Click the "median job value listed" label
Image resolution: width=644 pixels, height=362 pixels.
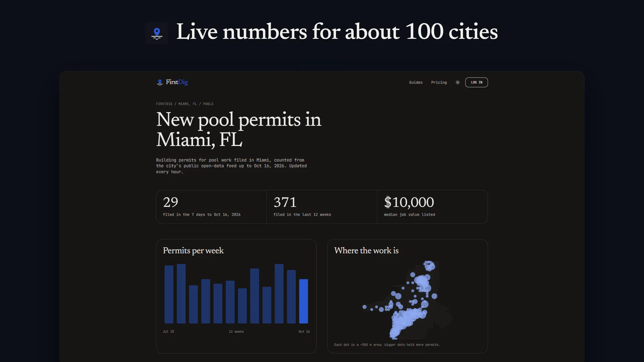tap(409, 215)
